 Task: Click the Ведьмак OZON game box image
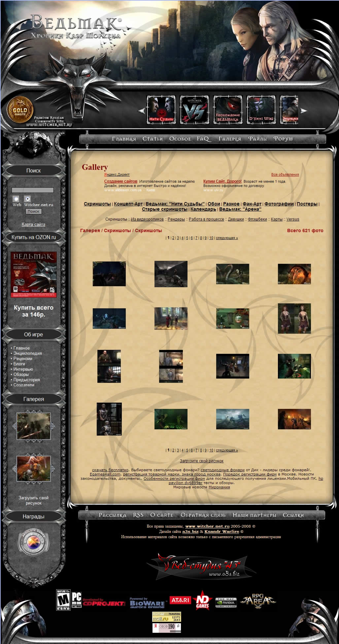(34, 275)
